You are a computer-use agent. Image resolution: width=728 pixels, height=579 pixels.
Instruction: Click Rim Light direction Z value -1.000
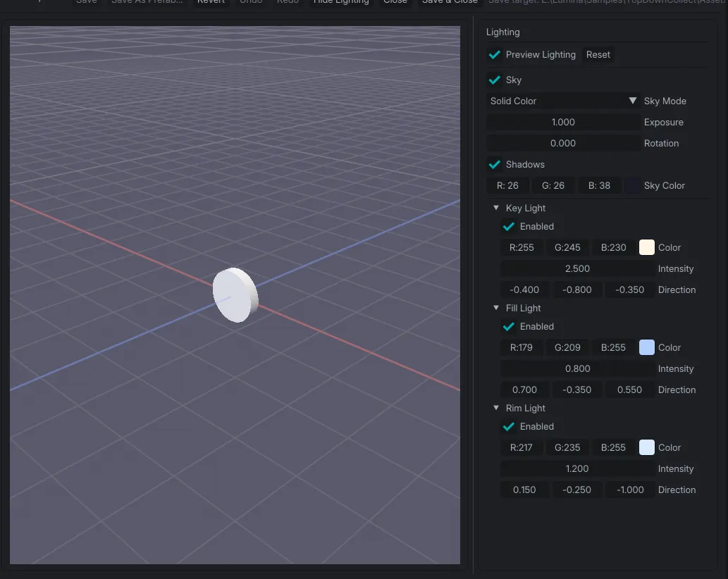630,490
